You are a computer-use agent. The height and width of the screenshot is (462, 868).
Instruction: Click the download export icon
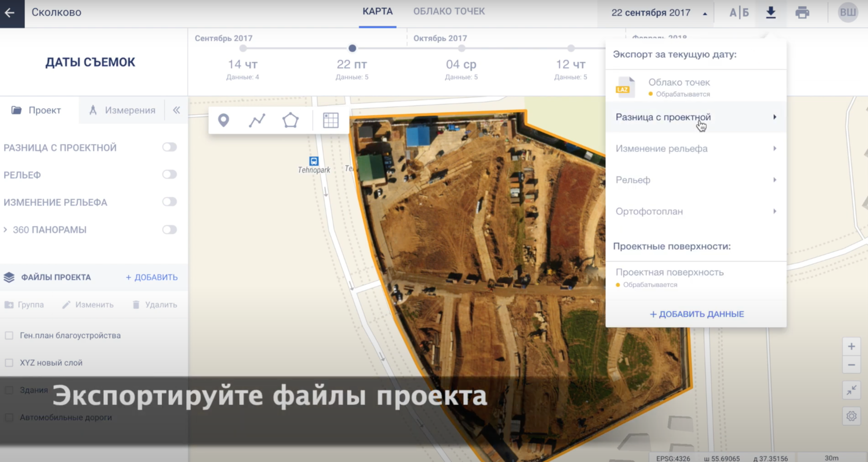[x=771, y=13]
